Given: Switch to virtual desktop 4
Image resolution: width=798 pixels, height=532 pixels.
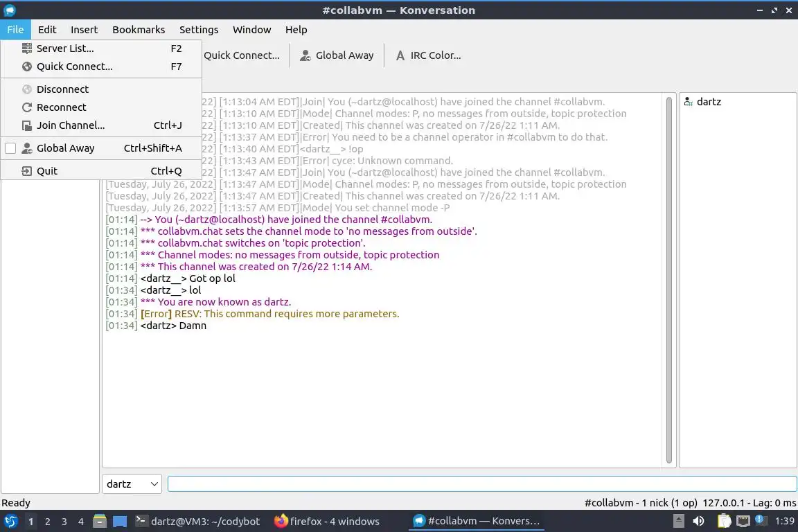Looking at the screenshot, I should (81, 522).
